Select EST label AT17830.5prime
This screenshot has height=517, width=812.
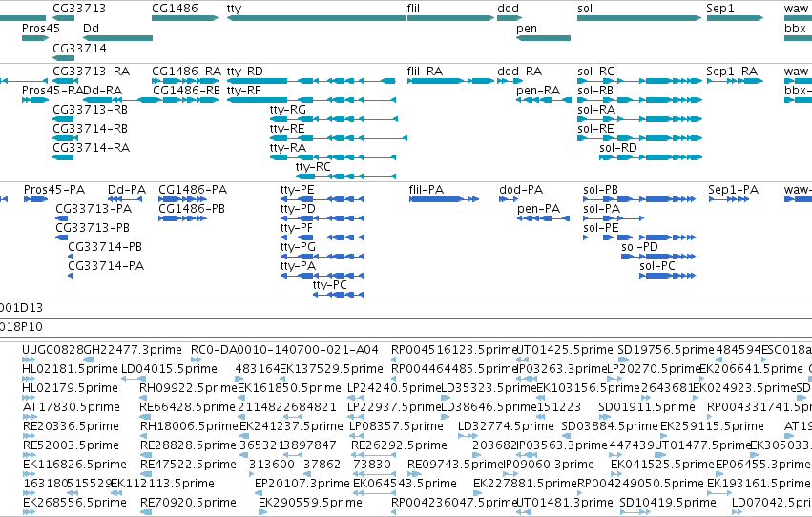72,407
